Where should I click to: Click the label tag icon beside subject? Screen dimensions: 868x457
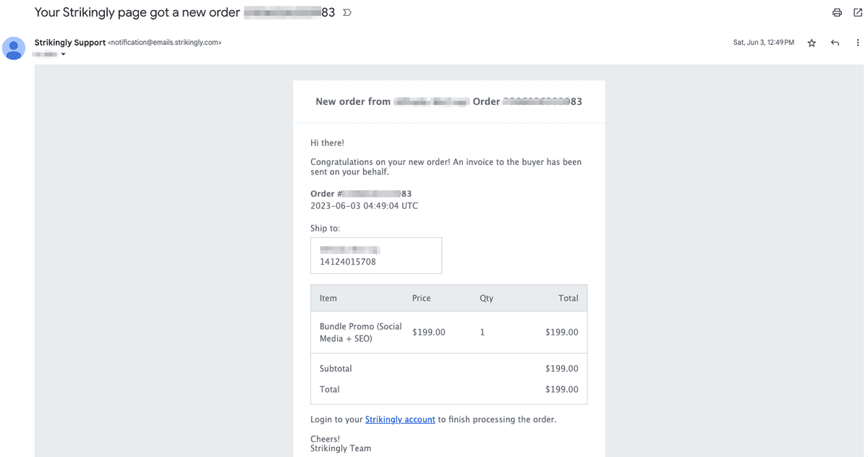346,12
